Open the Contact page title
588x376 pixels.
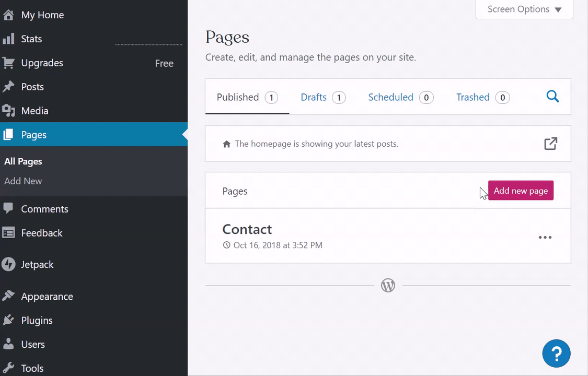click(247, 229)
